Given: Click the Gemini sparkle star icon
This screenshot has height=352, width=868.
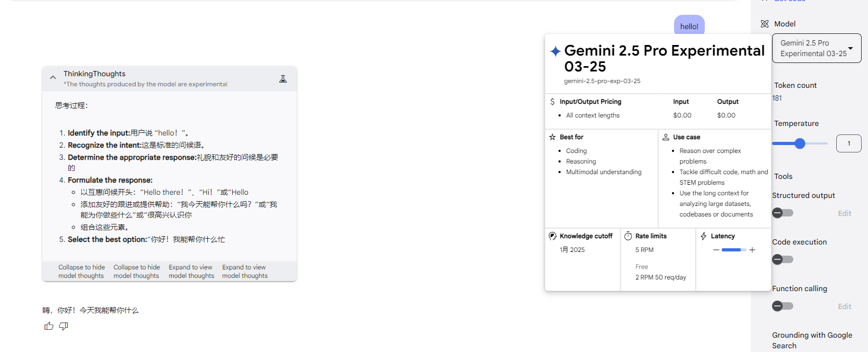Looking at the screenshot, I should 555,51.
